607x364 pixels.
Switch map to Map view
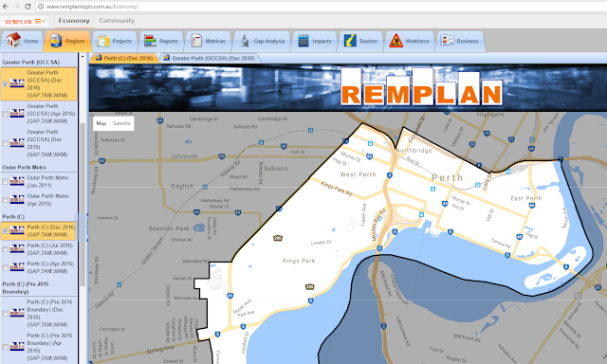[101, 123]
